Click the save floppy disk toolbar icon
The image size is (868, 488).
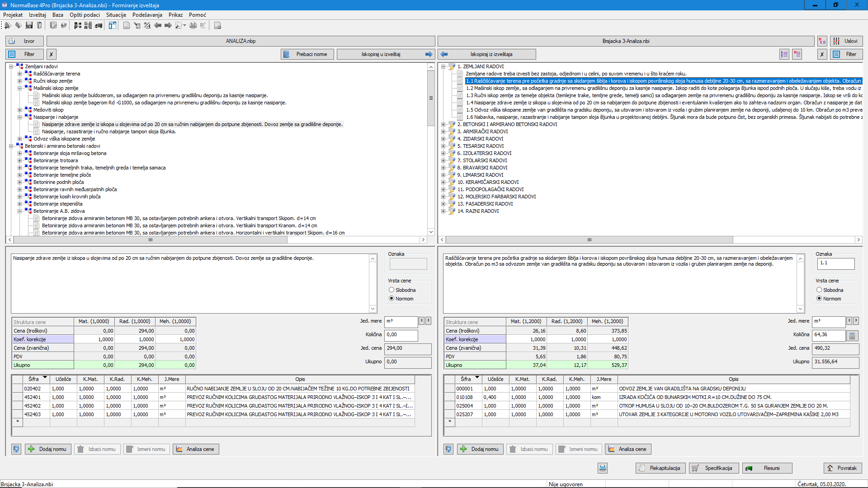(29, 26)
